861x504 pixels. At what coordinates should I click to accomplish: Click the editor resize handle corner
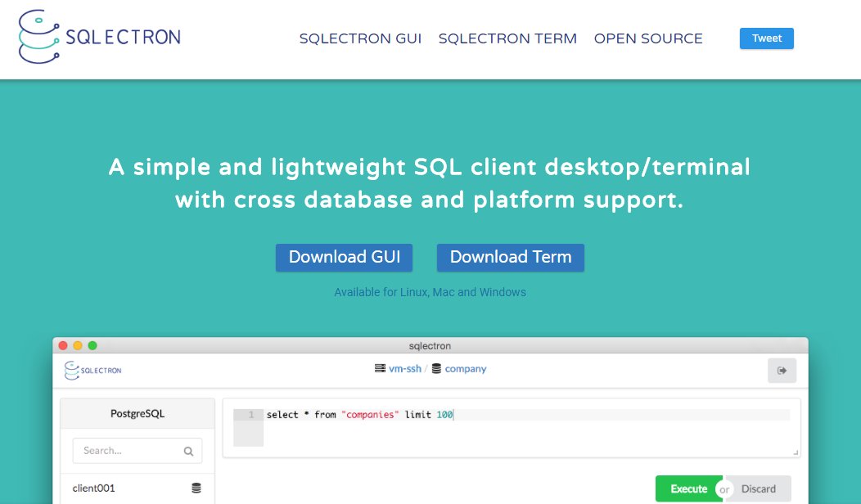(796, 452)
